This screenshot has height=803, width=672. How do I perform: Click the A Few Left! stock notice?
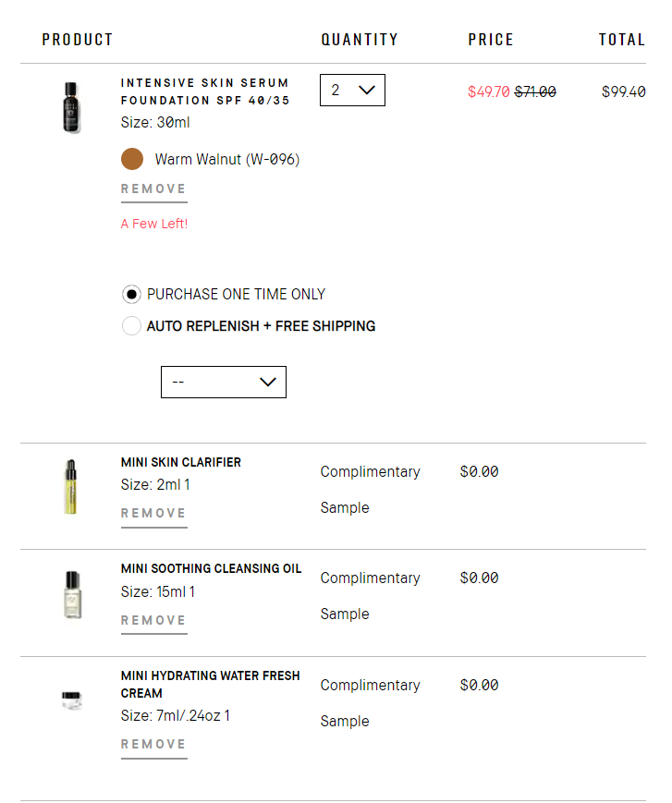coord(154,224)
